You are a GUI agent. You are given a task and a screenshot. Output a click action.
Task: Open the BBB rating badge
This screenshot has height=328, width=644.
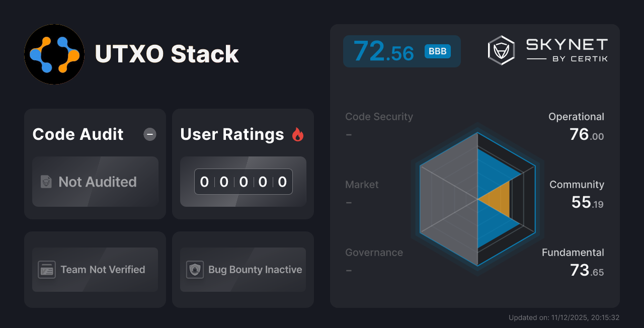pos(437,51)
